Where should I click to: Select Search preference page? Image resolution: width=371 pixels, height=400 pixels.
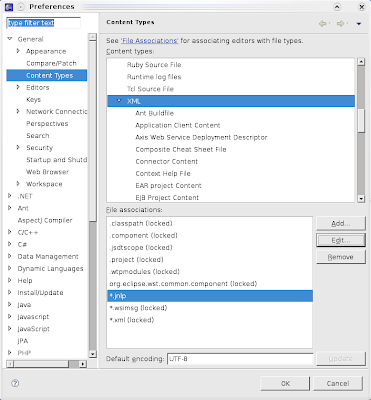[x=38, y=136]
